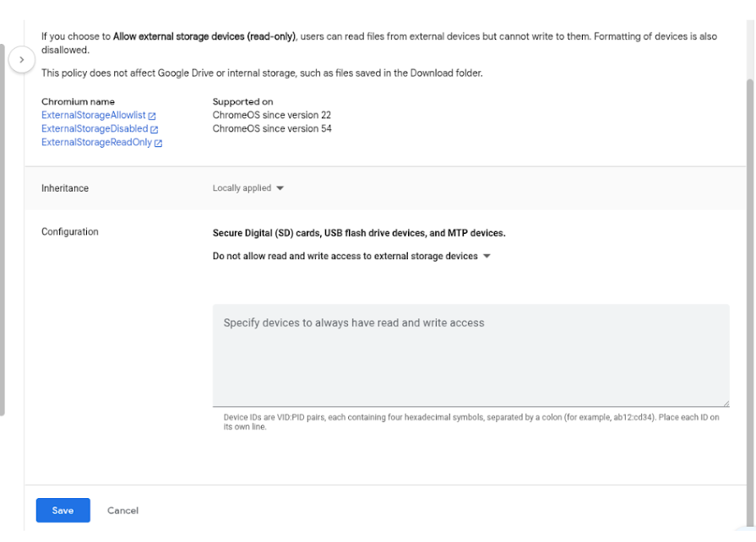756x542 pixels.
Task: Expand the side panel with chevron arrow
Action: 22,60
